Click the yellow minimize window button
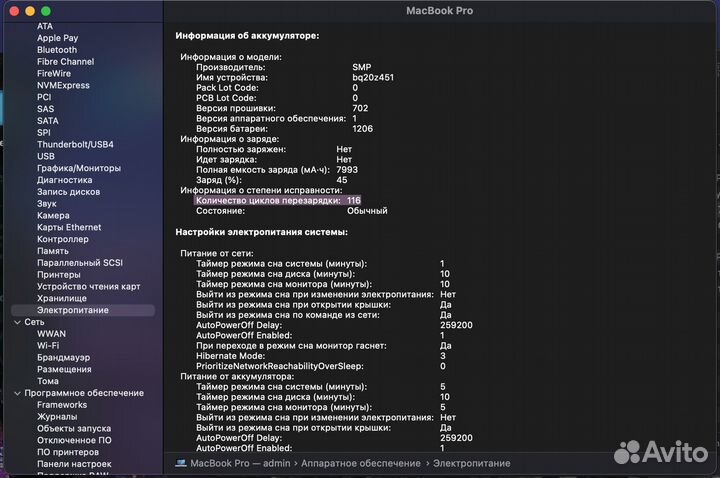The image size is (720, 478). (30, 11)
